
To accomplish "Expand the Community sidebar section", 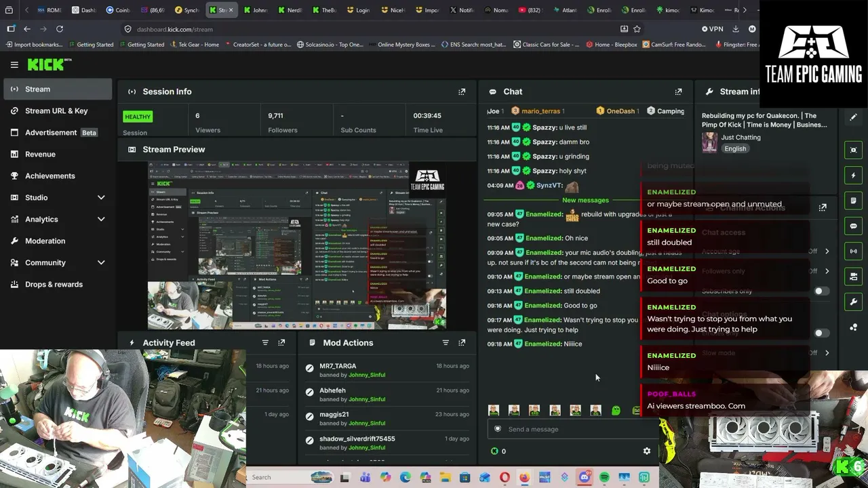I will point(101,262).
